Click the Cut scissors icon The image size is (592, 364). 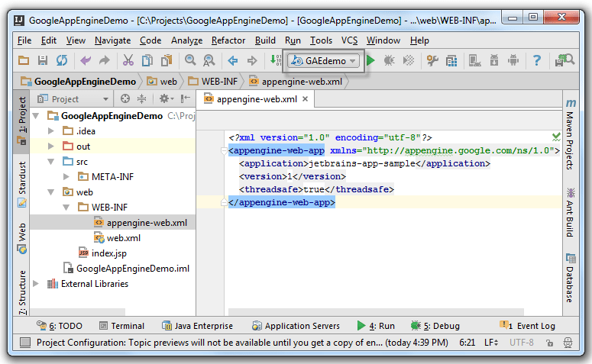[128, 60]
